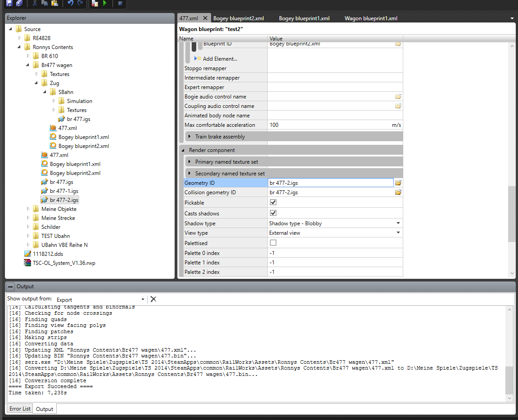The width and height of the screenshot is (518, 420).
Task: Open the Error List tab
Action: click(x=20, y=409)
